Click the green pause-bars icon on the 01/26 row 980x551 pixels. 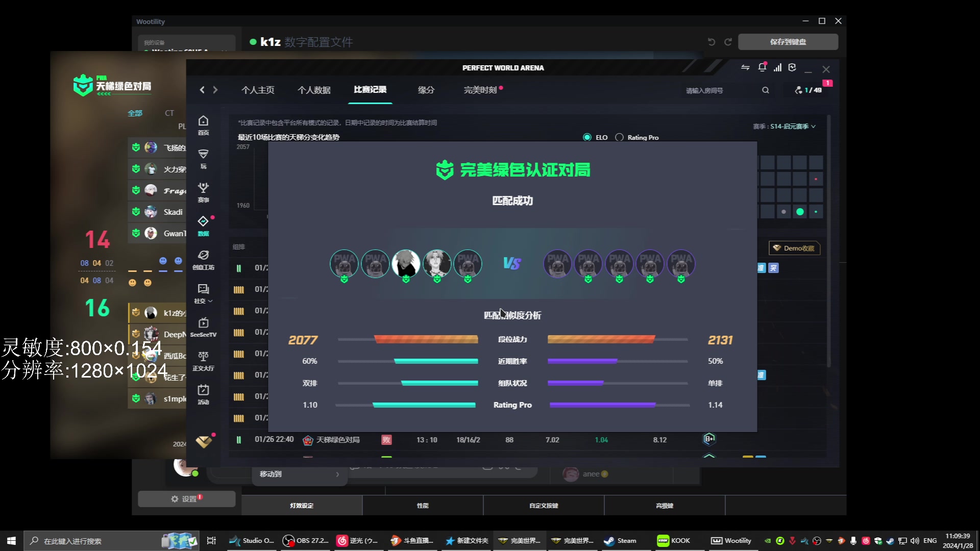(238, 440)
